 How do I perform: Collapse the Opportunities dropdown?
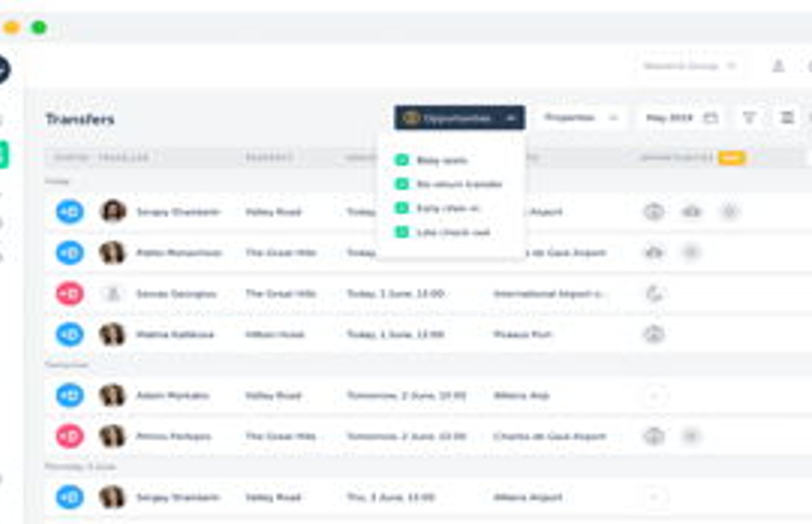click(x=459, y=118)
